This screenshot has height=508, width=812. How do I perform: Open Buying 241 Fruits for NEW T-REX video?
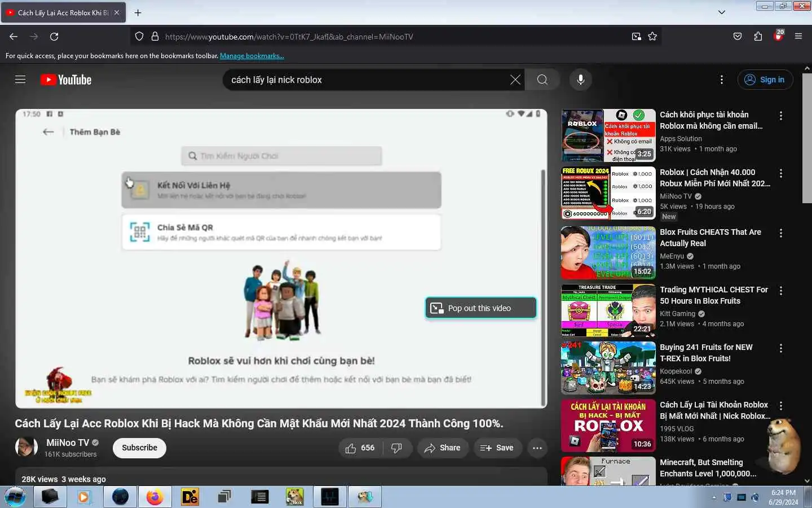(x=706, y=353)
